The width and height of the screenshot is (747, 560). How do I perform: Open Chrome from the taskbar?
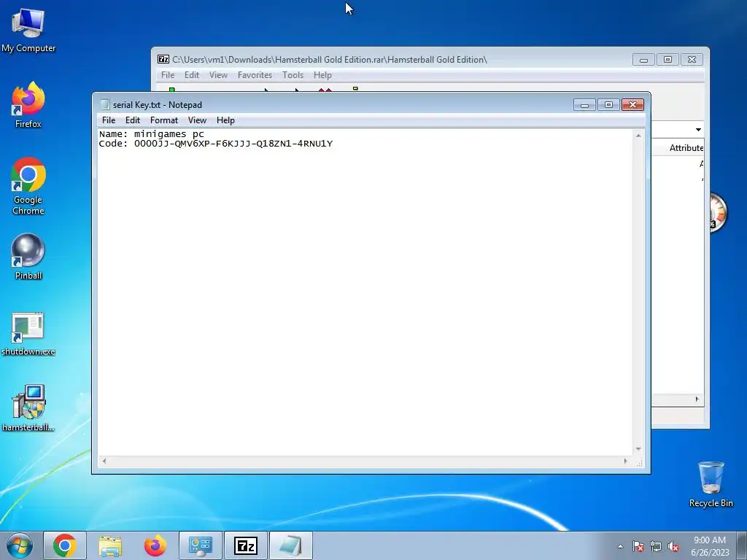(x=65, y=545)
